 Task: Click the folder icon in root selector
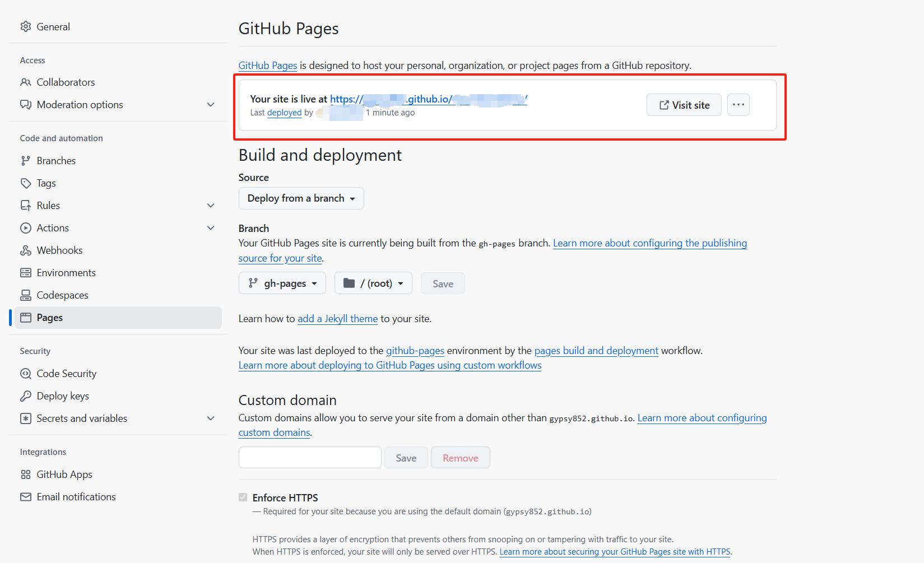(349, 283)
